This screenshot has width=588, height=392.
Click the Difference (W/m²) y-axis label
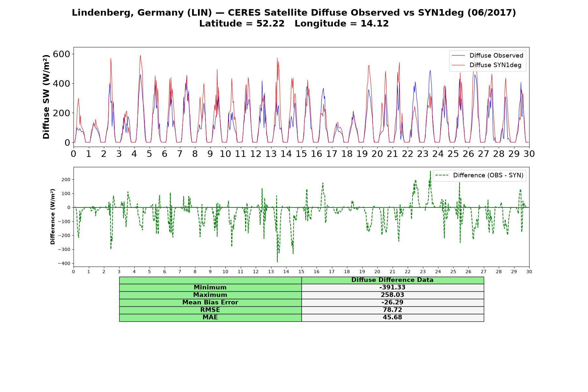pos(53,217)
